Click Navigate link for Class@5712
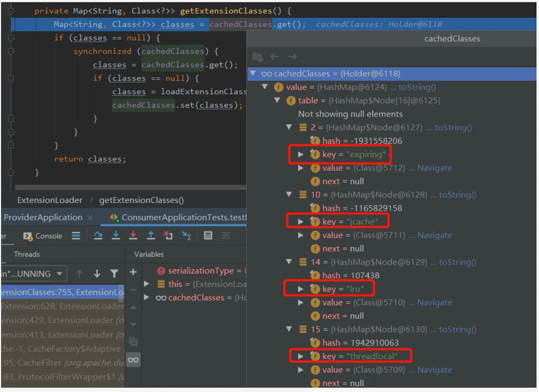539x392 pixels. click(435, 168)
